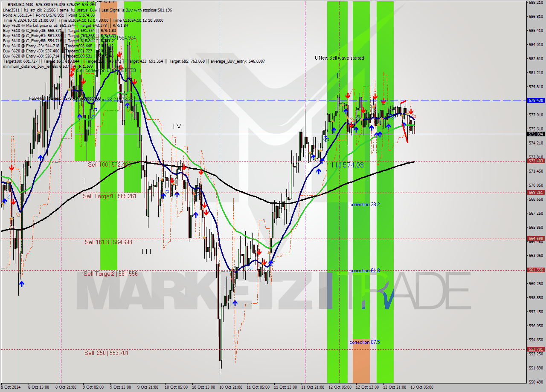Click the '12 Oct 05:00' time axis label
The width and height of the screenshot is (546, 392).
[x=340, y=387]
